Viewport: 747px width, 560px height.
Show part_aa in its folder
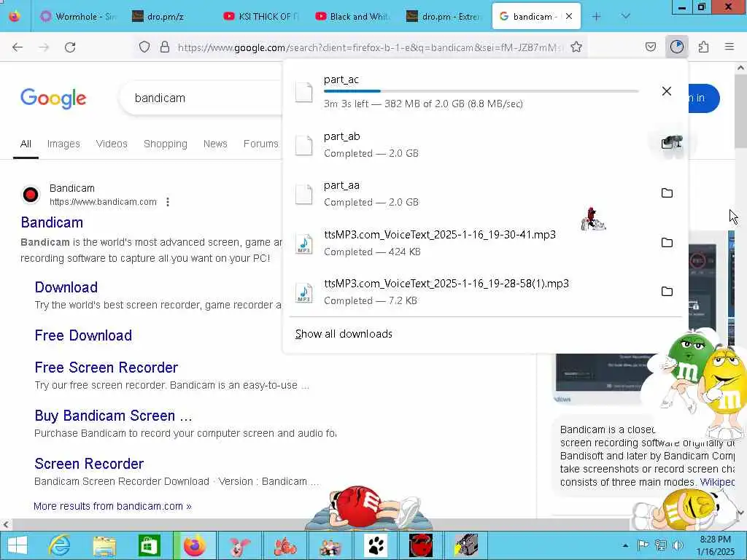pos(667,192)
